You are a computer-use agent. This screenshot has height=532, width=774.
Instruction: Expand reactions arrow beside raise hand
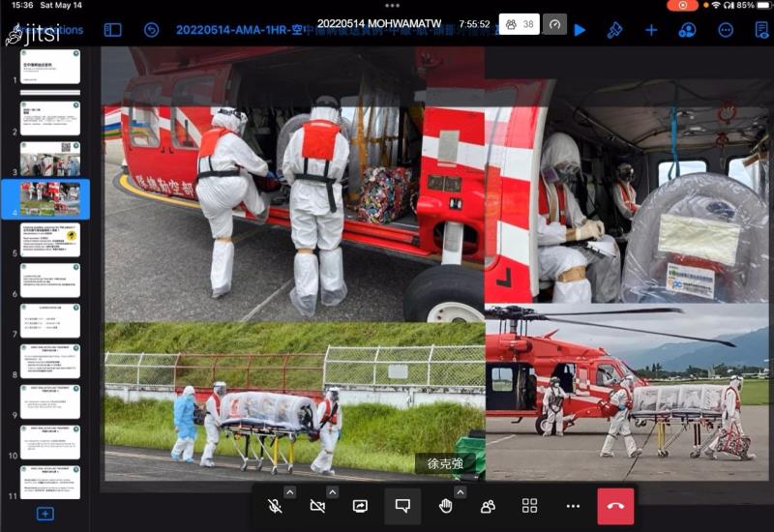coord(460,492)
